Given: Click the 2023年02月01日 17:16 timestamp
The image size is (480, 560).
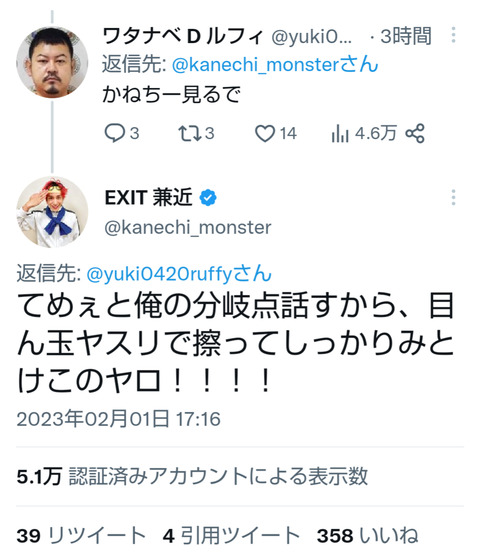Looking at the screenshot, I should [119, 419].
